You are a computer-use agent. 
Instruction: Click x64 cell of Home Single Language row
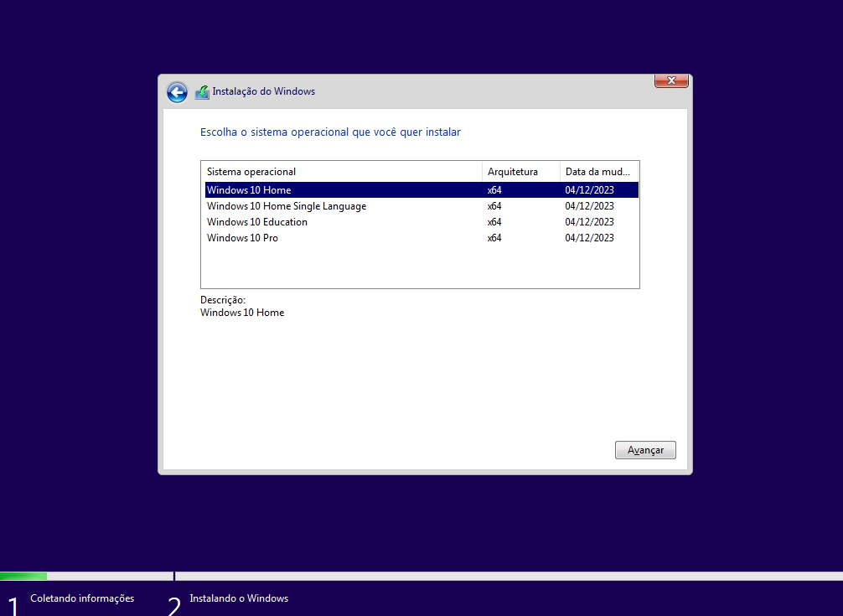494,206
